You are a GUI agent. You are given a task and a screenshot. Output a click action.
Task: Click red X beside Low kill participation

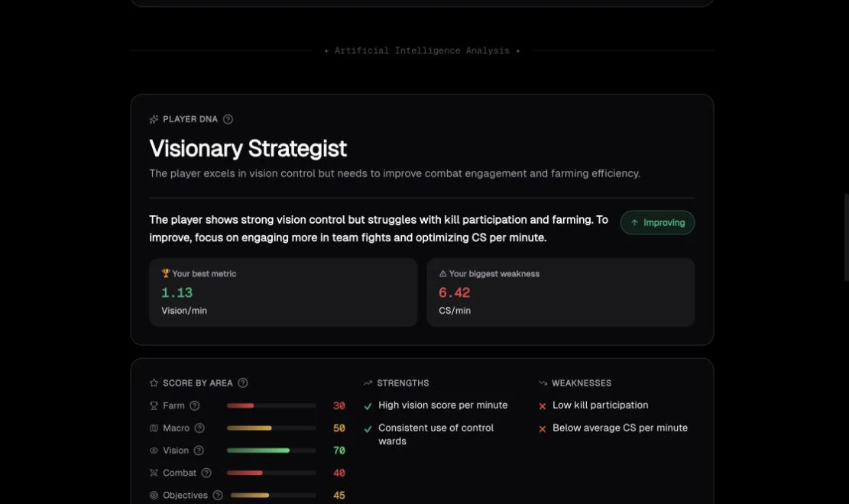(x=543, y=406)
